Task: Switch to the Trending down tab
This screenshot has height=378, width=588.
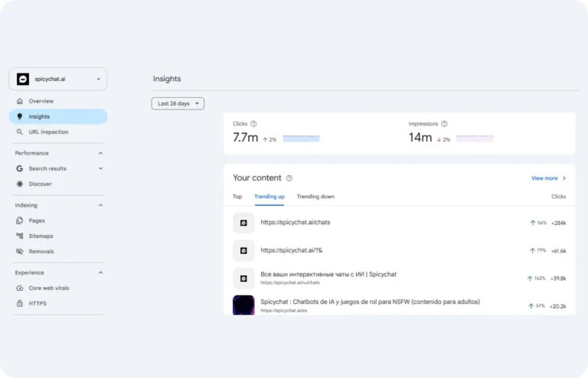Action: 315,197
